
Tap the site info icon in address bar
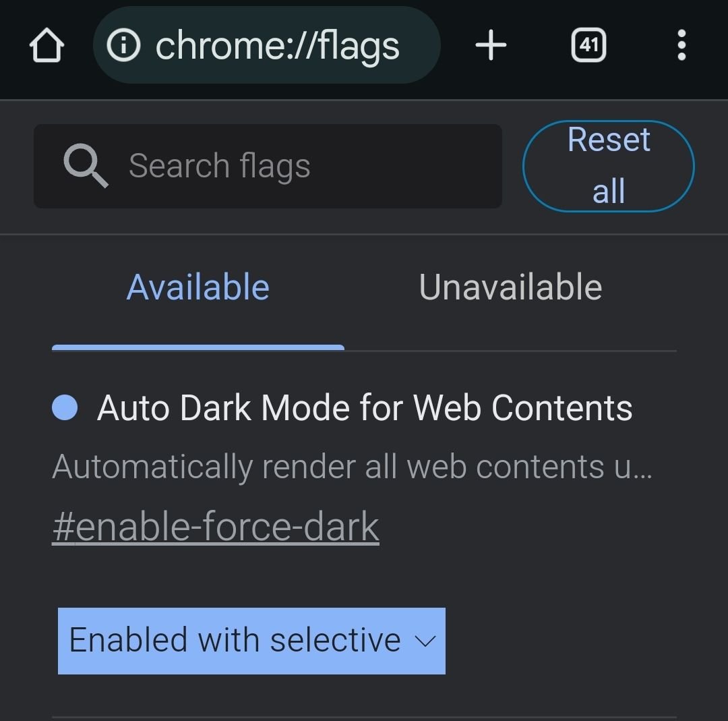click(x=123, y=45)
